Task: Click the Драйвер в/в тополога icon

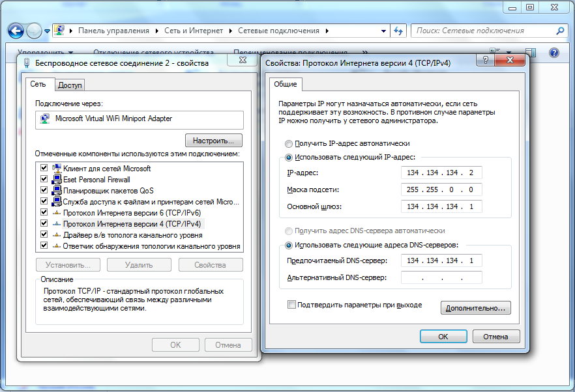Action: [57, 235]
